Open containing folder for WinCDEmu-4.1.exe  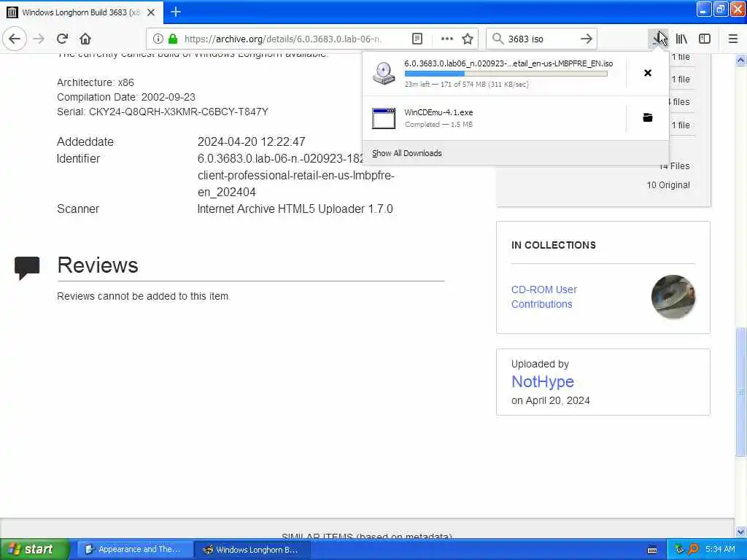(648, 117)
